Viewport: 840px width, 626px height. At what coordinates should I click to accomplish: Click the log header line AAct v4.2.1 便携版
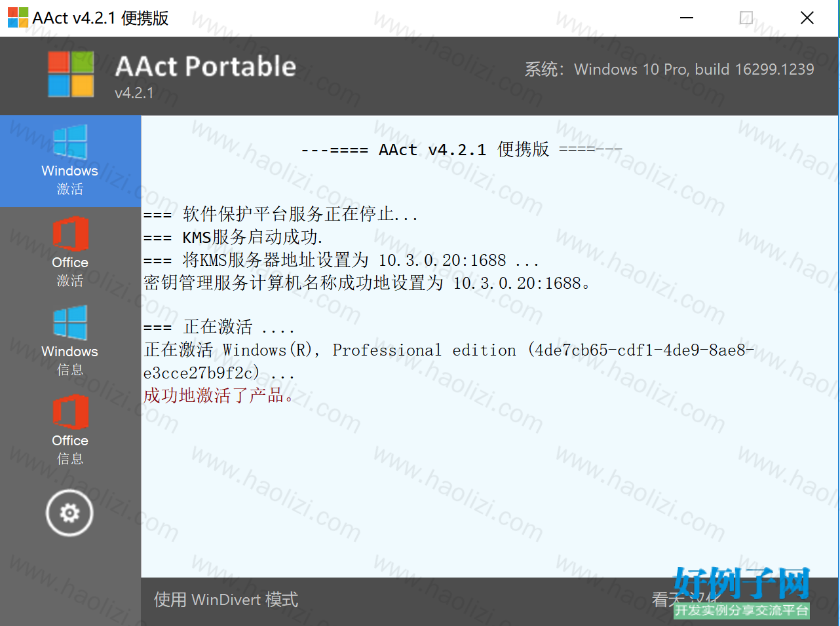[x=461, y=149]
